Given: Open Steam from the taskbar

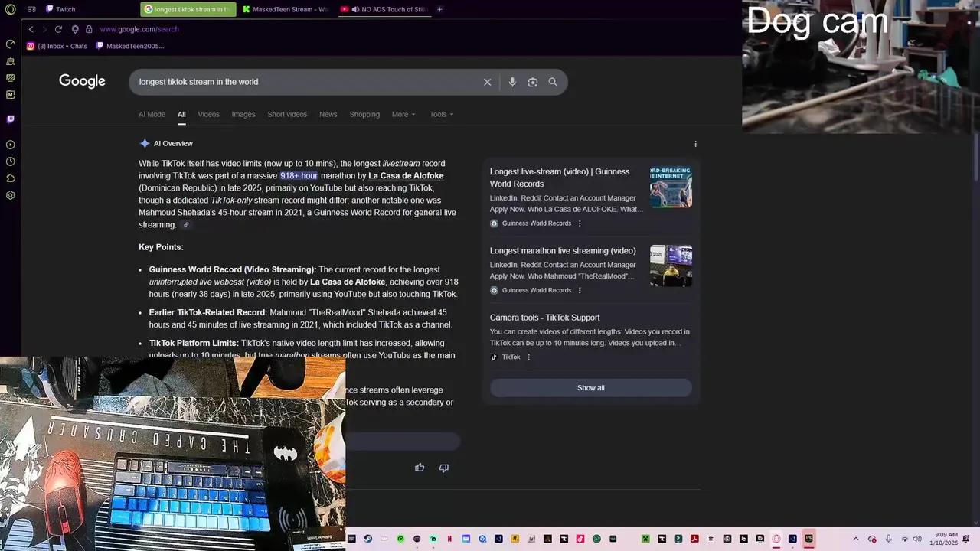Looking at the screenshot, I should point(368,539).
